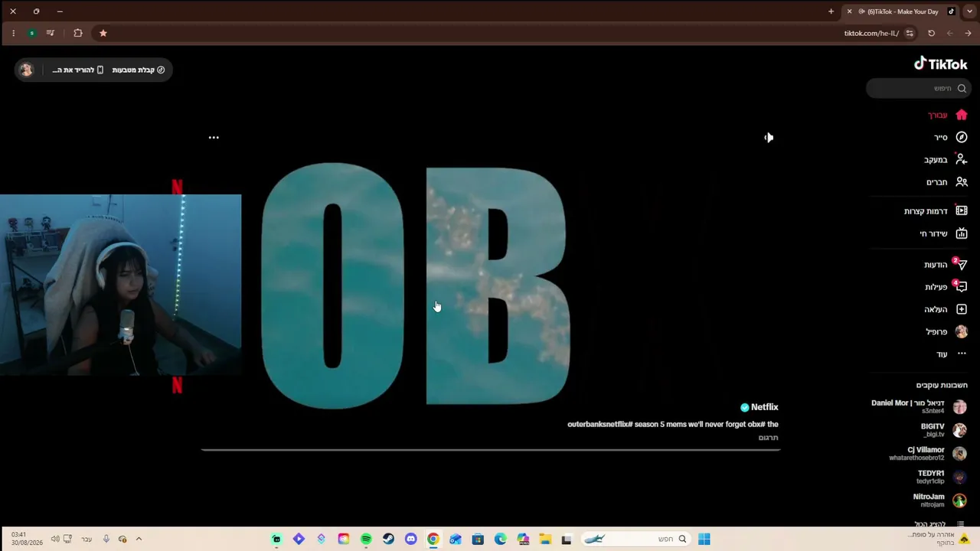Image resolution: width=980 pixels, height=551 pixels.
Task: Bookmark this page with the star
Action: click(x=103, y=33)
